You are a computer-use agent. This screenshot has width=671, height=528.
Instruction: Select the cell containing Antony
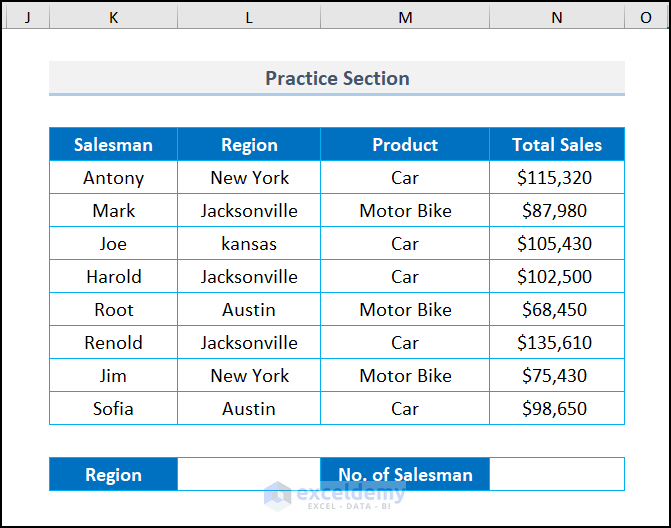(x=113, y=178)
